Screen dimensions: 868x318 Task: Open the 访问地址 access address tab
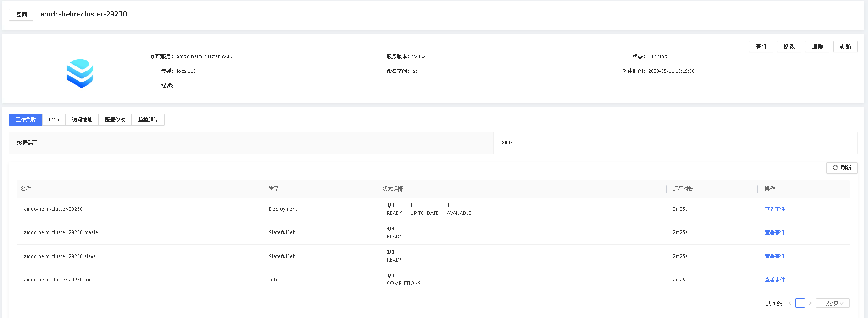tap(82, 120)
